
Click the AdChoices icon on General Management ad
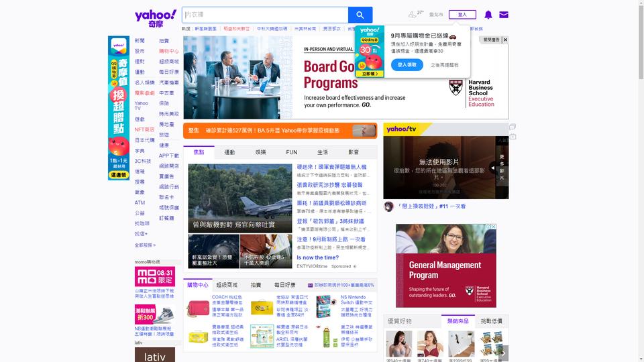(489, 227)
